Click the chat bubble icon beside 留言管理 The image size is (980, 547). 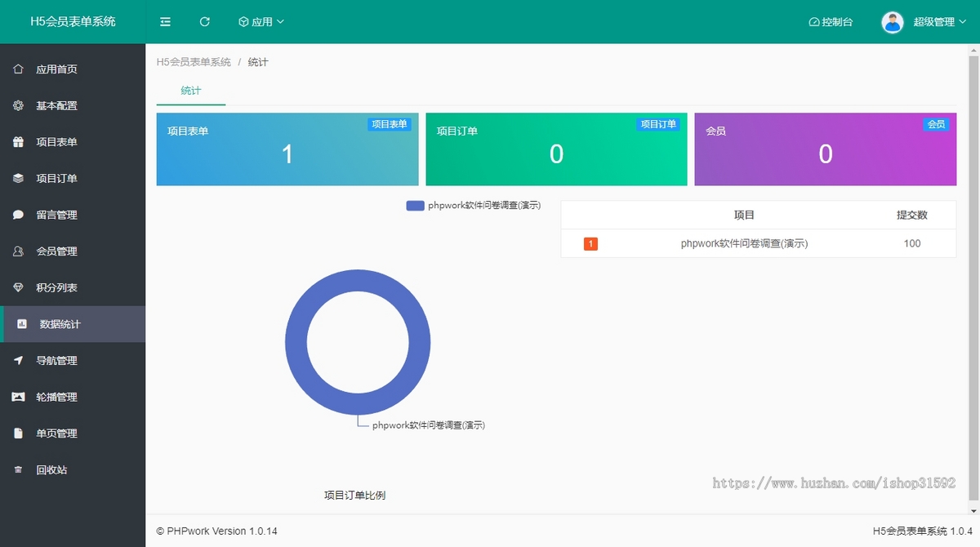(18, 215)
